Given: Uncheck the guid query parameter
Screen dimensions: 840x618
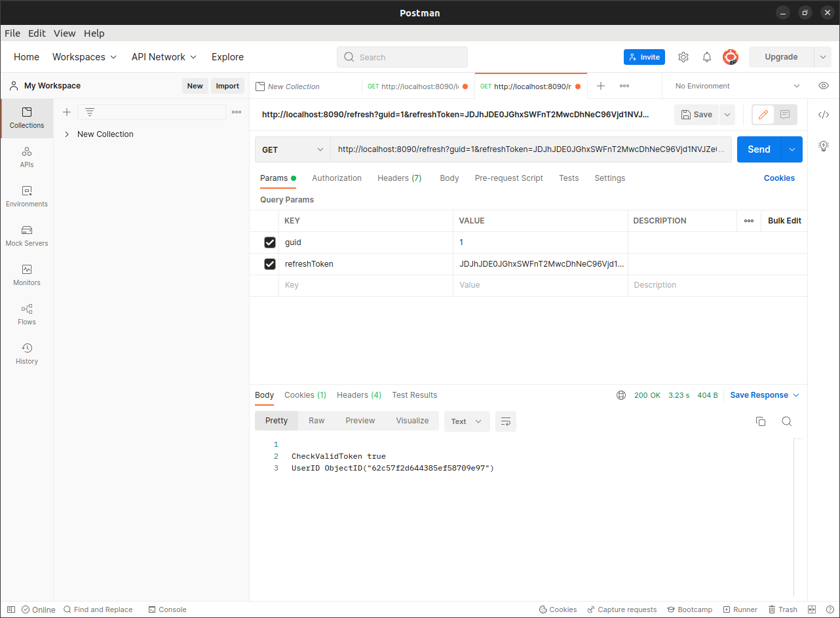Looking at the screenshot, I should coord(270,242).
